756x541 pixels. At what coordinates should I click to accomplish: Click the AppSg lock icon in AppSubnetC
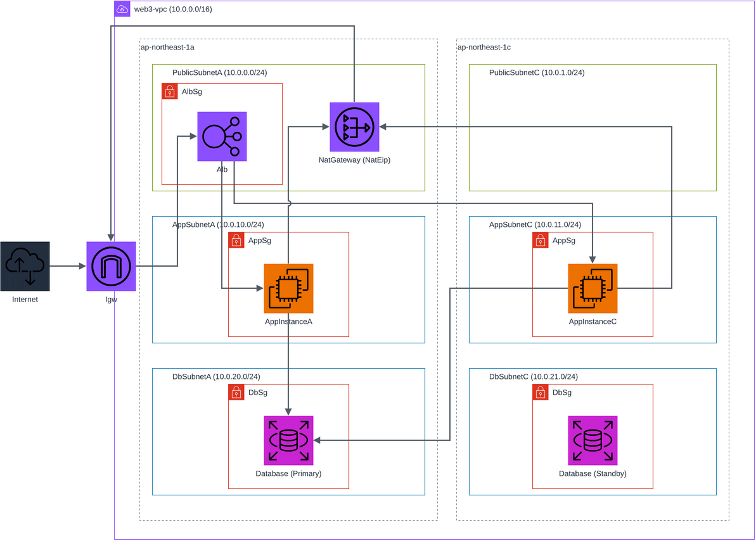tap(541, 240)
